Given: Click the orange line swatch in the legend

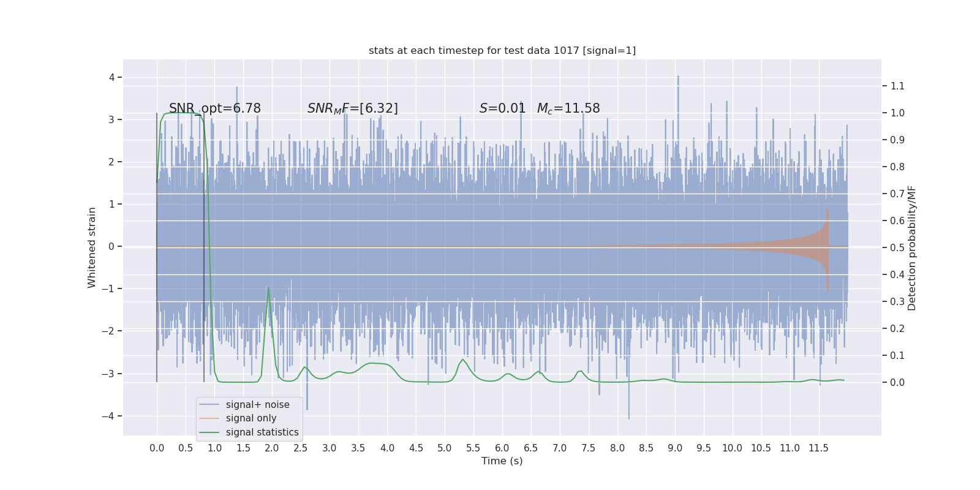Looking at the screenshot, I should click(209, 418).
